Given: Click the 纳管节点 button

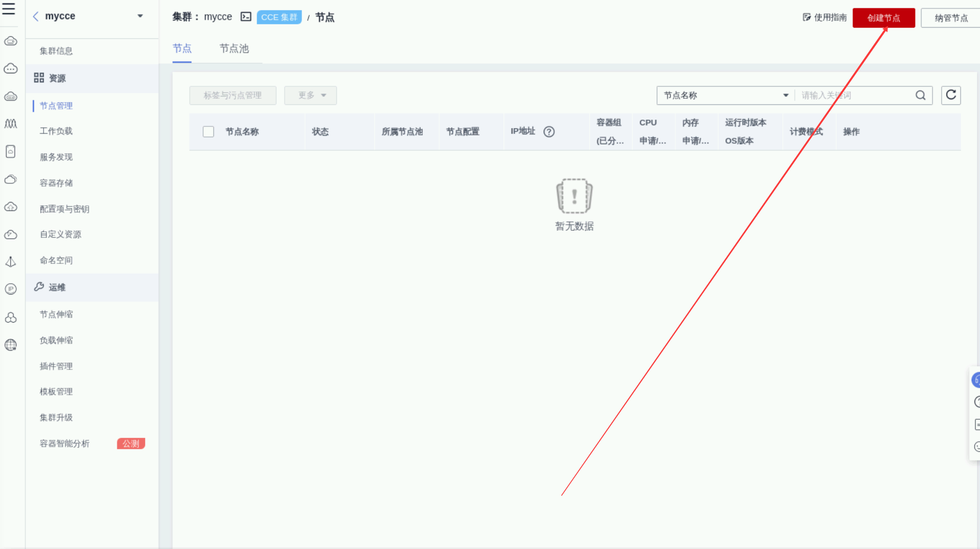Looking at the screenshot, I should (951, 18).
